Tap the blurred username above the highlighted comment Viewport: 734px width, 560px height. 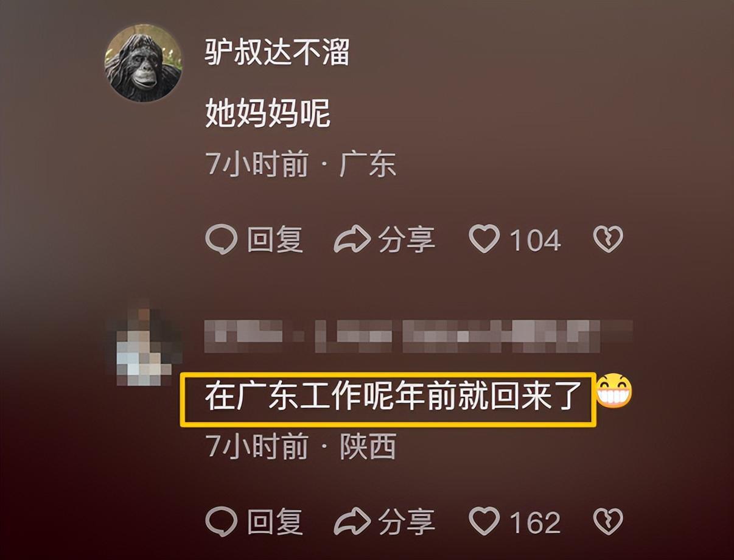point(418,335)
